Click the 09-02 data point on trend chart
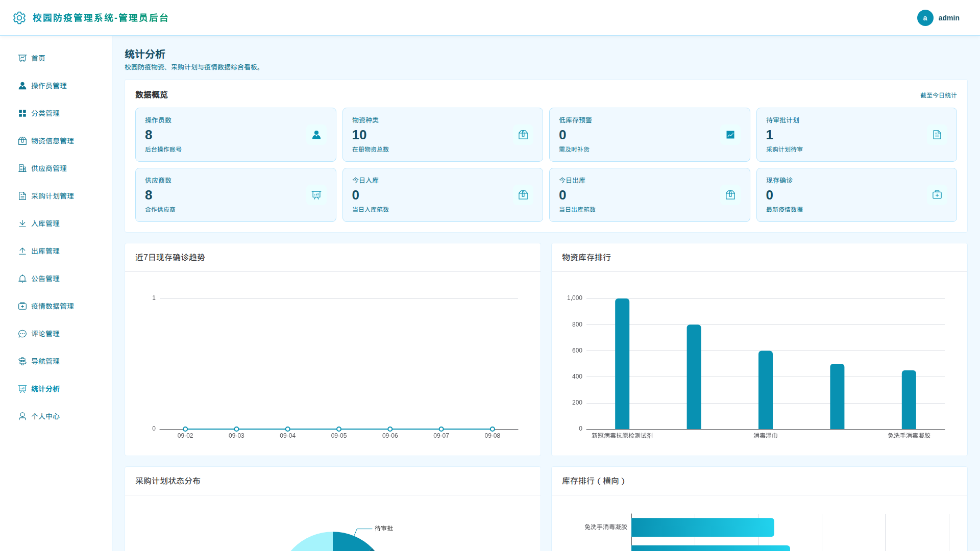The width and height of the screenshot is (980, 551). pos(185,429)
